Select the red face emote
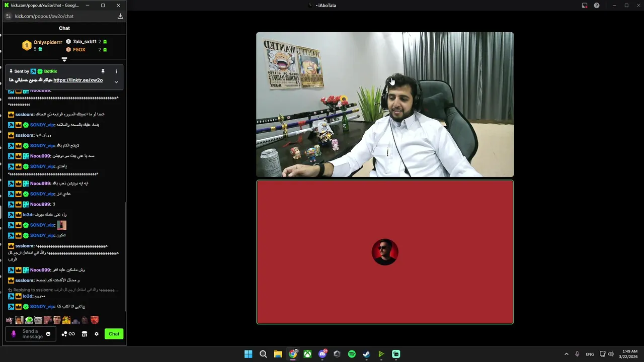 click(x=94, y=320)
